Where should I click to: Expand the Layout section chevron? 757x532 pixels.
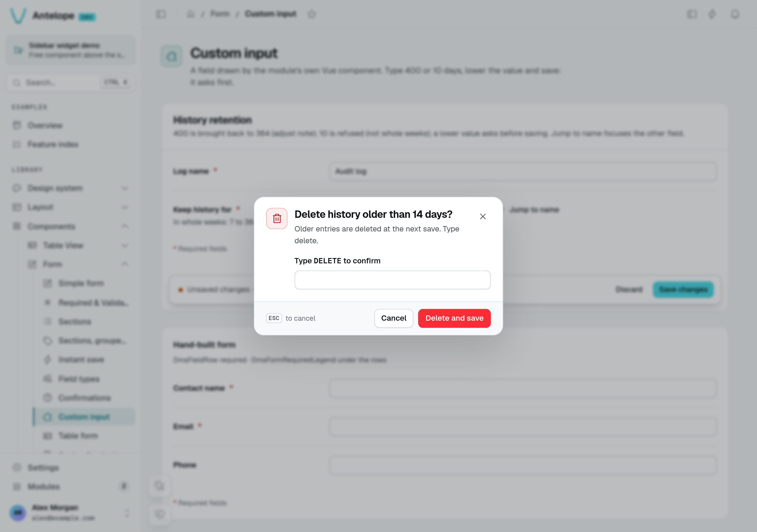tap(124, 207)
